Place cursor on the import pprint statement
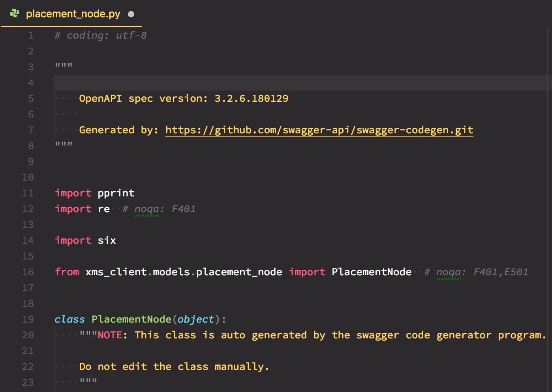 (94, 193)
